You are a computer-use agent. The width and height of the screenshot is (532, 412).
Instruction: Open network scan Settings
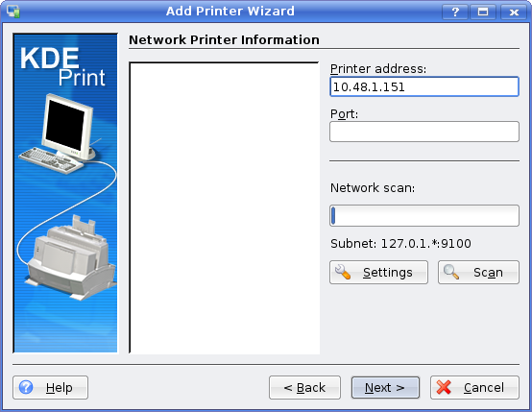point(378,272)
